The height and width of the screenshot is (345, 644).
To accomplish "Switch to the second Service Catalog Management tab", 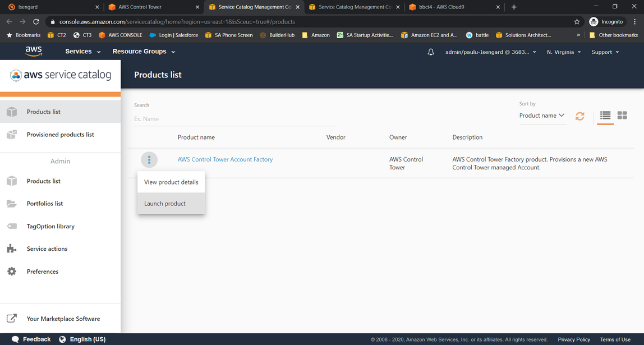I will point(354,7).
